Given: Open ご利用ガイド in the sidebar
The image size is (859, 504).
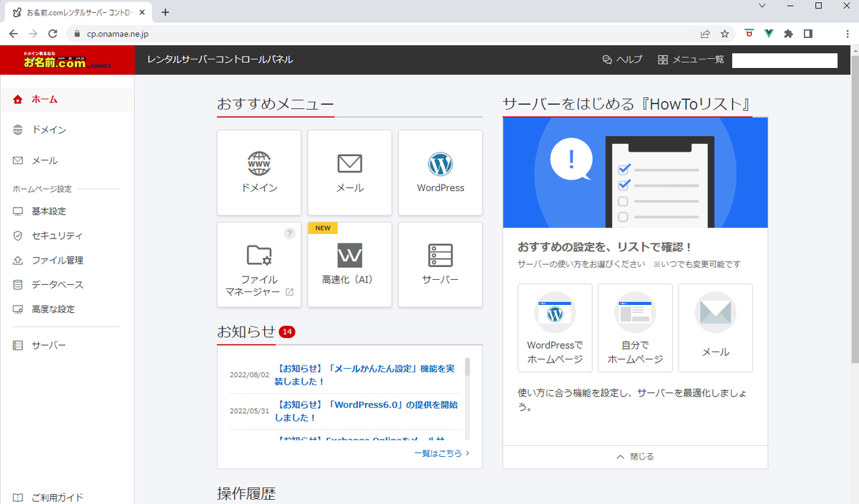Looking at the screenshot, I should [x=67, y=497].
